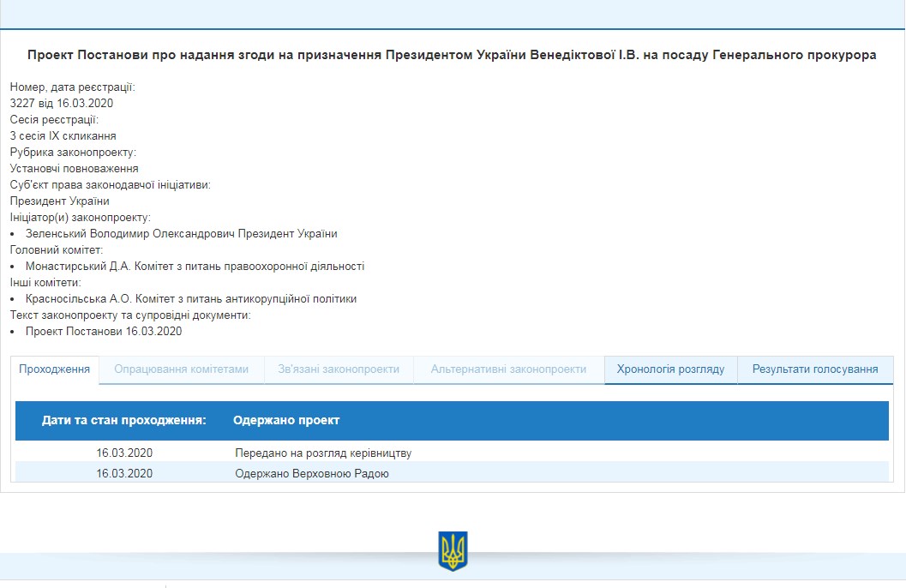Click the Одержано проект column header
Image resolution: width=906 pixels, height=588 pixels.
point(286,421)
